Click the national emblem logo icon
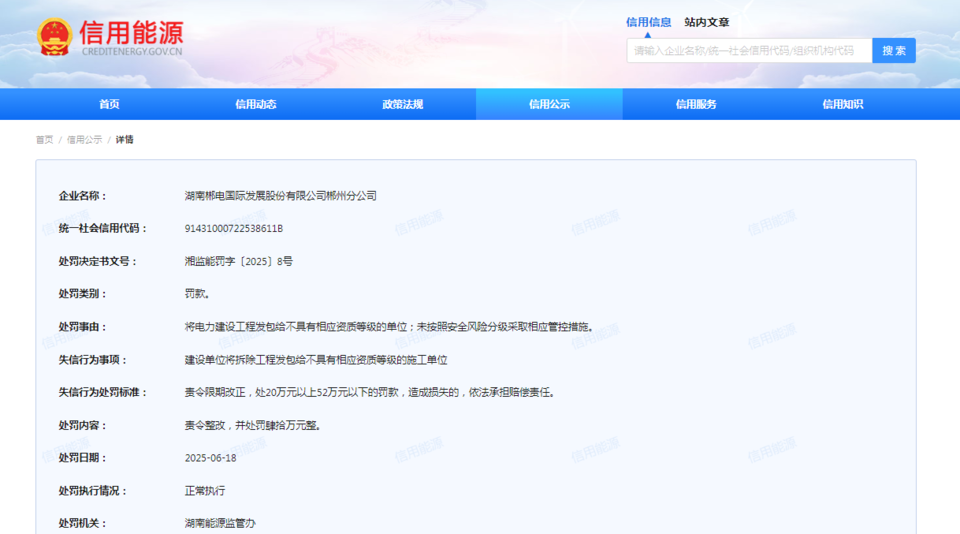Screen dimensions: 960x534 pyautogui.click(x=53, y=37)
